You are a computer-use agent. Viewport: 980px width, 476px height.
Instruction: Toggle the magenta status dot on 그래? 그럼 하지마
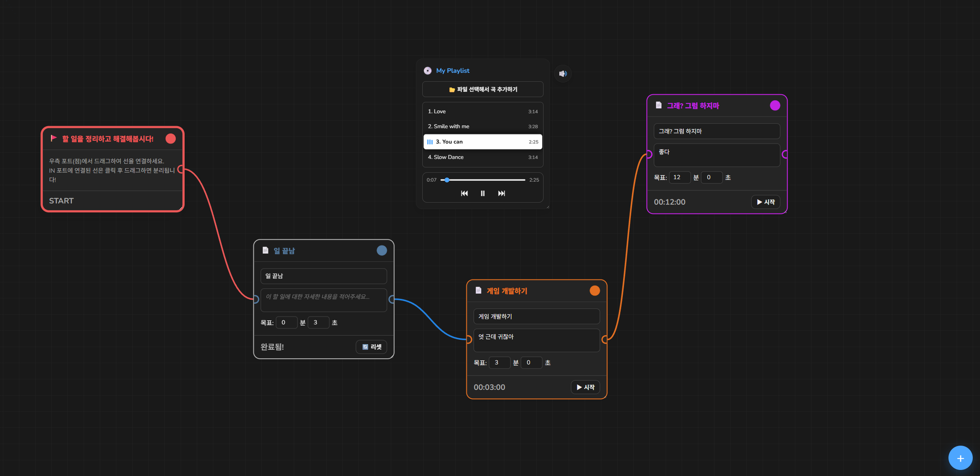point(775,105)
